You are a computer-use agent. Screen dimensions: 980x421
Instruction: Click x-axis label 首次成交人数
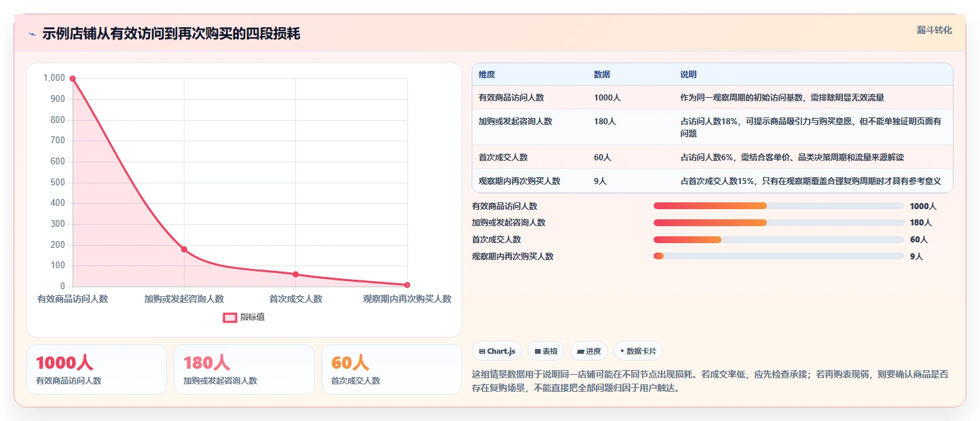coord(295,299)
